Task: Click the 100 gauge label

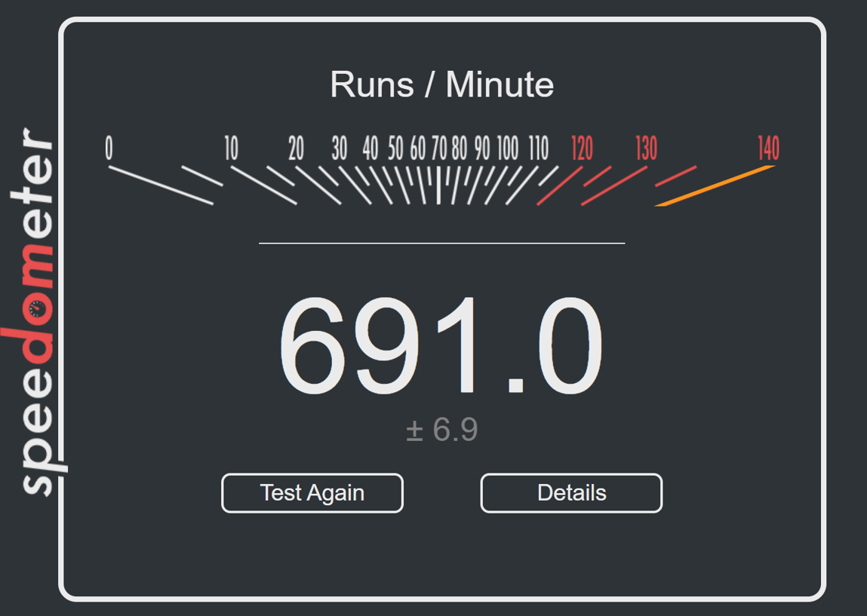Action: point(508,148)
